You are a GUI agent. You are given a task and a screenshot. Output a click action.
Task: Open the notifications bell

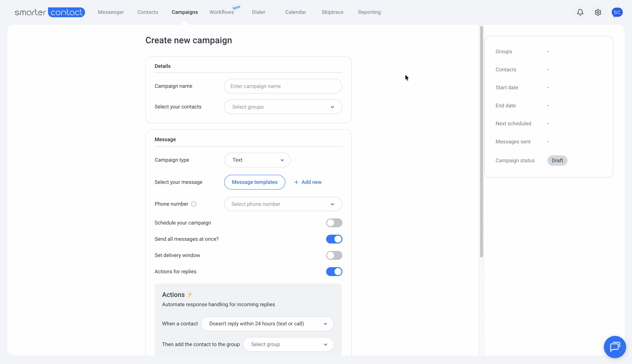tap(580, 12)
